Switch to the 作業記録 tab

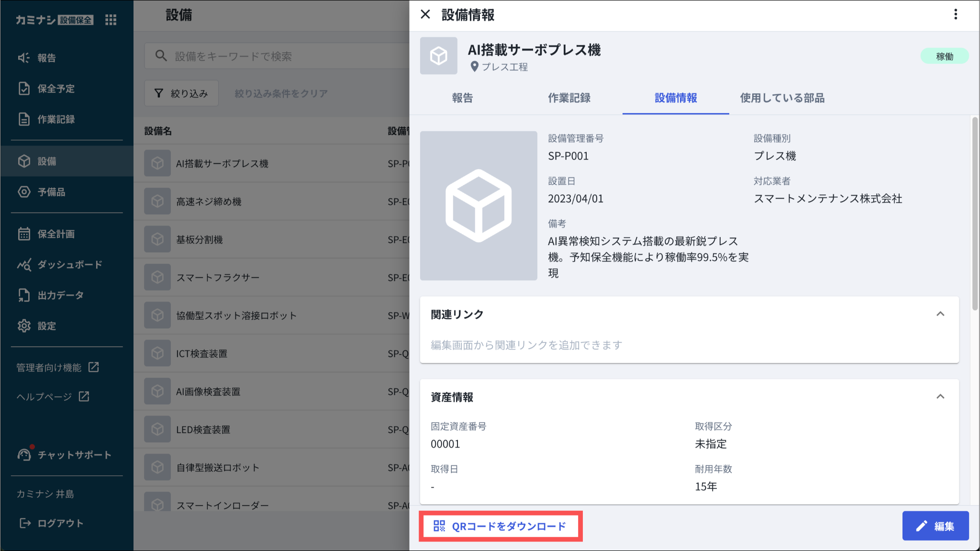click(569, 98)
